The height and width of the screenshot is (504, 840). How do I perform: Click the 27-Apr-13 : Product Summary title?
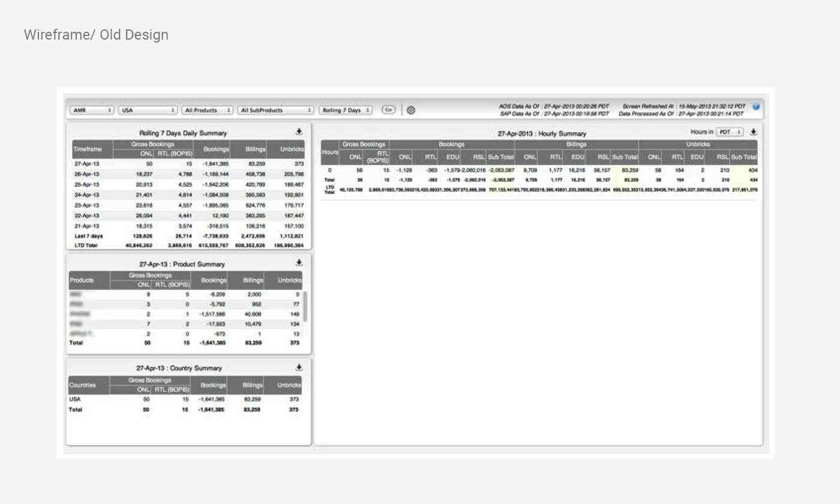[x=182, y=264]
